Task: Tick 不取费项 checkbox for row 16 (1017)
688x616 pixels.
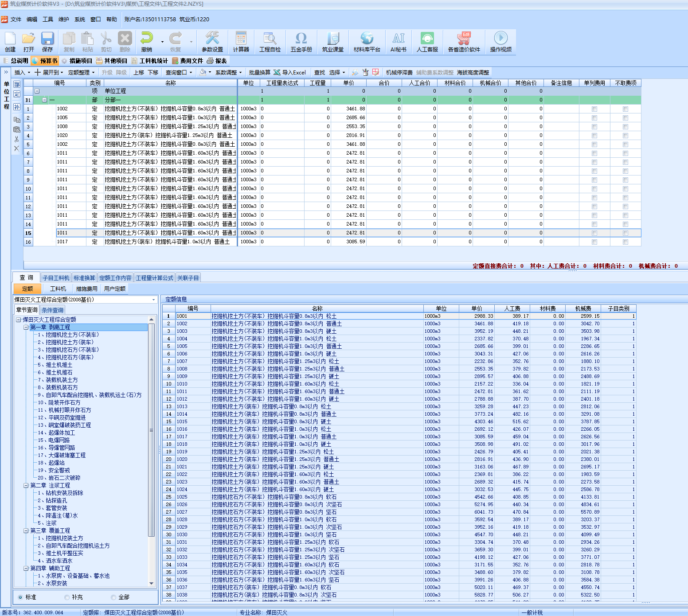Action: point(625,242)
